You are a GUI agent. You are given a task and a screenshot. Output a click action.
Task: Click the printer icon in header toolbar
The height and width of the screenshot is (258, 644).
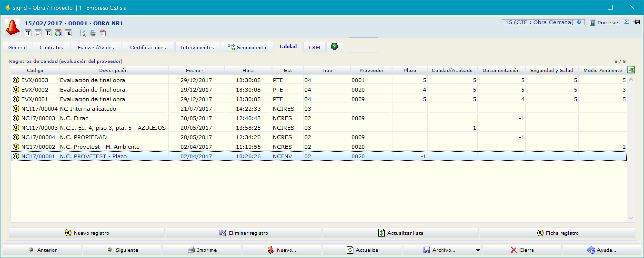point(93,33)
